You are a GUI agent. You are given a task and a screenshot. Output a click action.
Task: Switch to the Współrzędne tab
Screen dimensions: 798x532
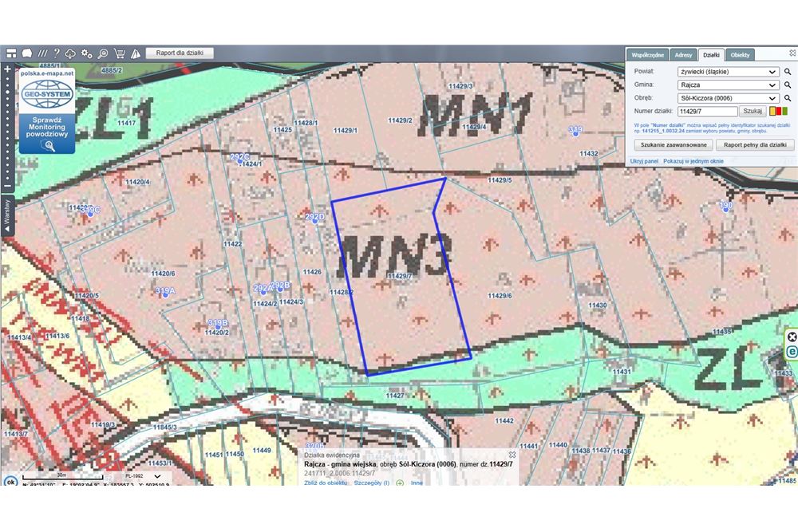[x=648, y=55]
